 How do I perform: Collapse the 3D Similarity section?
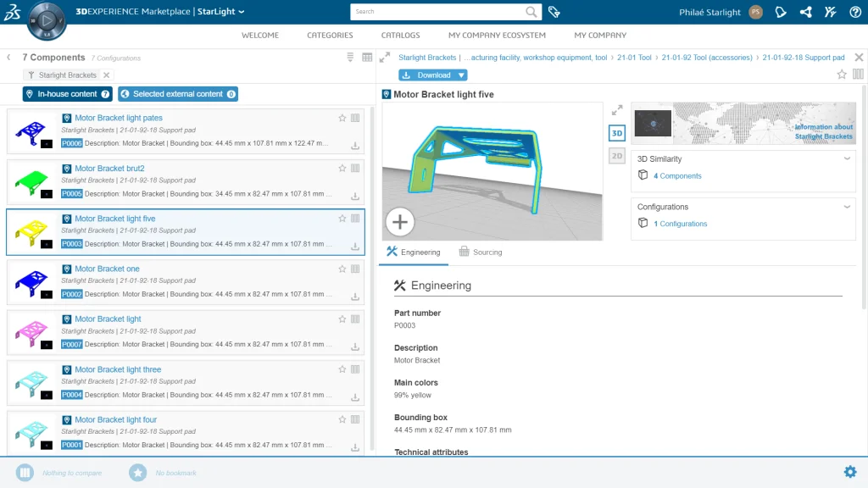pyautogui.click(x=847, y=159)
